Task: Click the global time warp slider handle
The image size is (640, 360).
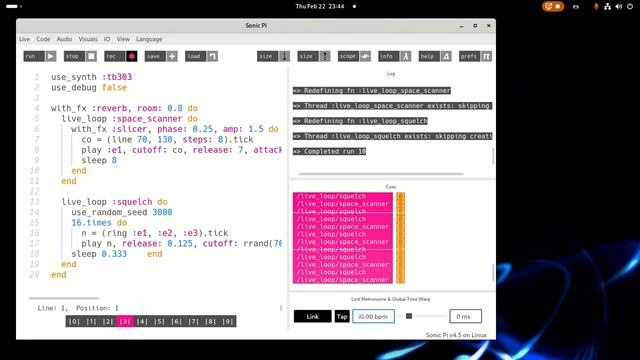Action: [409, 316]
